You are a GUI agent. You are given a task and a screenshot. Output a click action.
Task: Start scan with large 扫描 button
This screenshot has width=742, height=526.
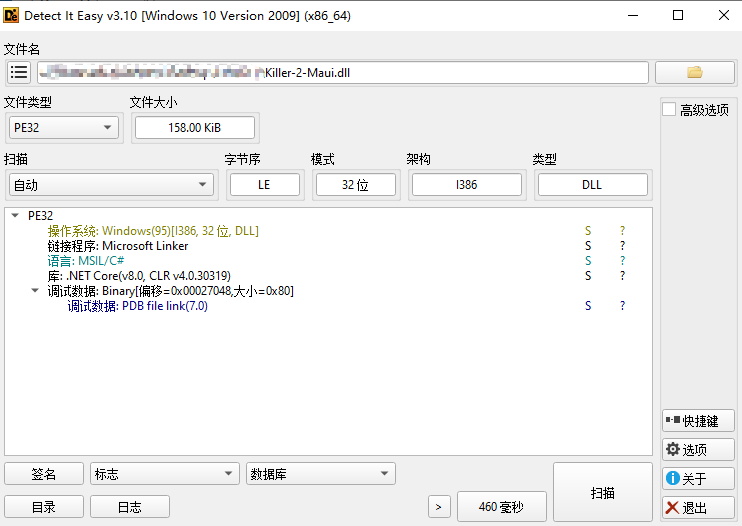[602, 492]
